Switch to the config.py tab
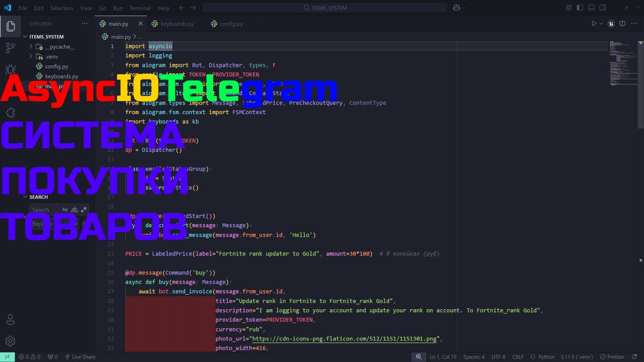644x362 pixels. tap(231, 24)
